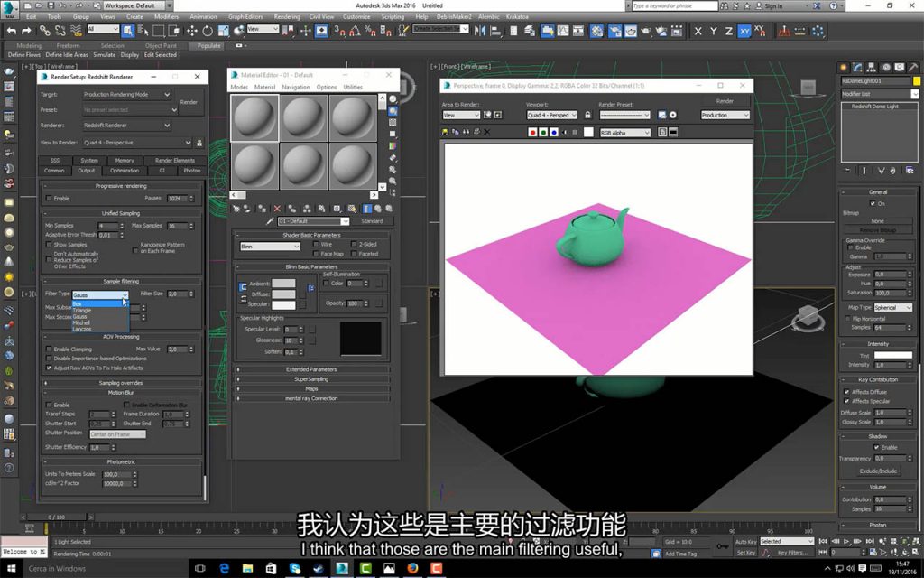This screenshot has width=924, height=578.
Task: Click the Pick Material eyedropper icon
Action: point(270,221)
